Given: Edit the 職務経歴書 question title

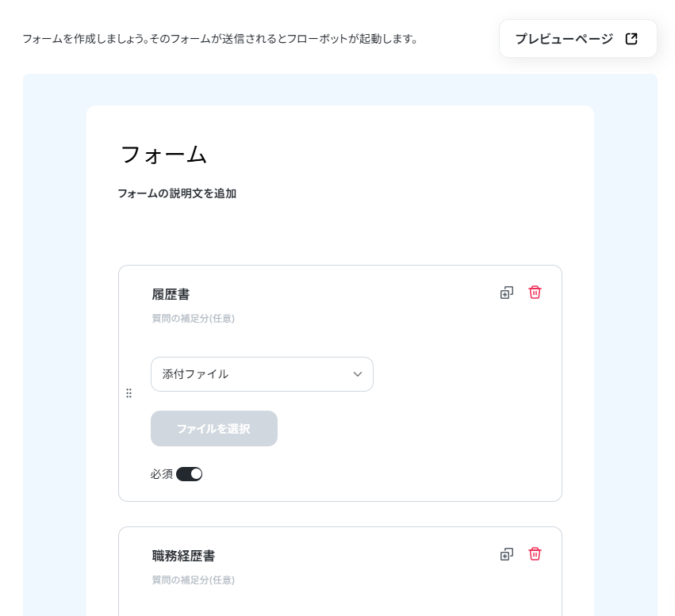Looking at the screenshot, I should pos(183,557).
